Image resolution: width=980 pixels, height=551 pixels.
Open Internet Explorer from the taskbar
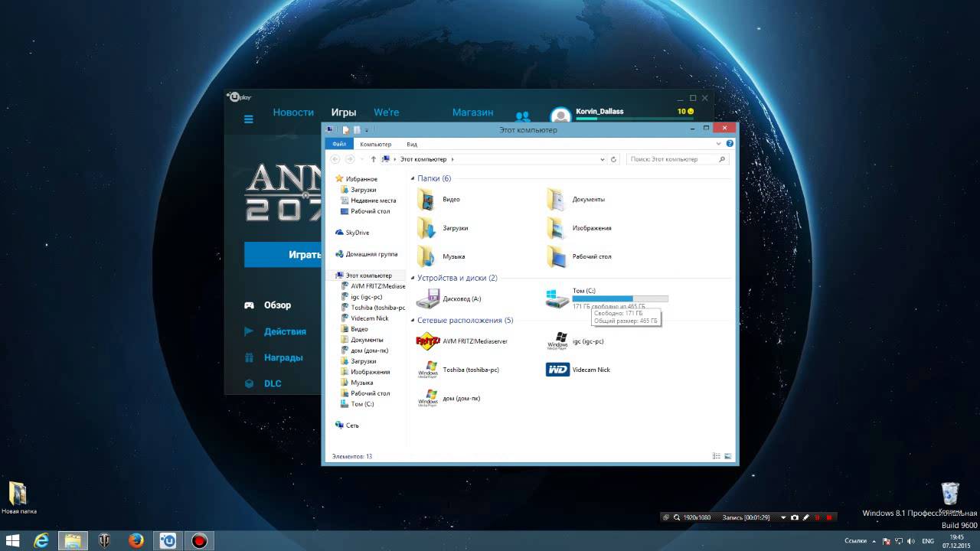[41, 541]
